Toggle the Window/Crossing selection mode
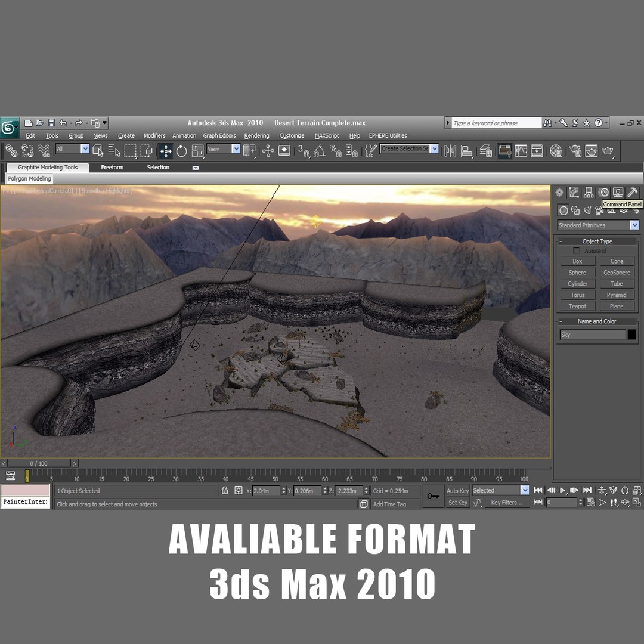 pos(146,151)
